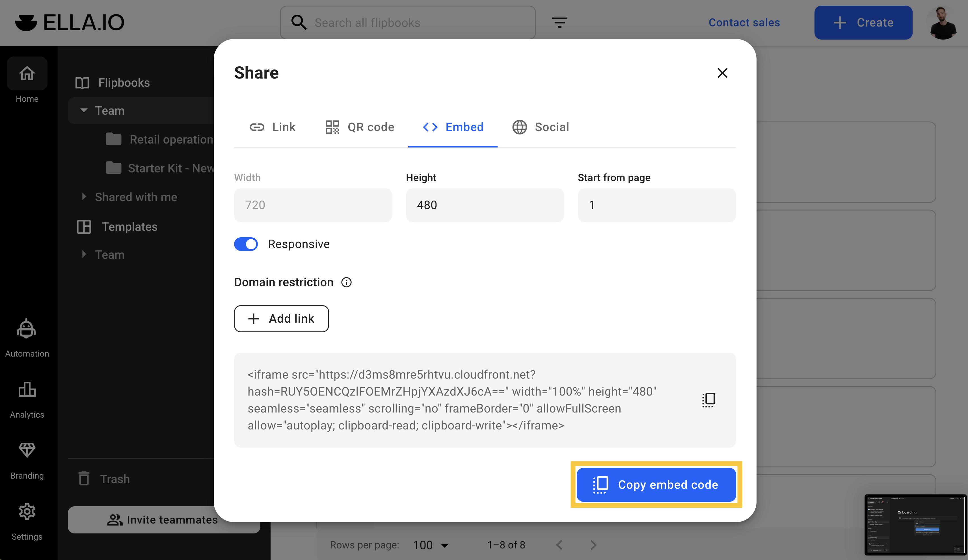Viewport: 968px width, 560px height.
Task: Switch to the Link tab
Action: [272, 127]
